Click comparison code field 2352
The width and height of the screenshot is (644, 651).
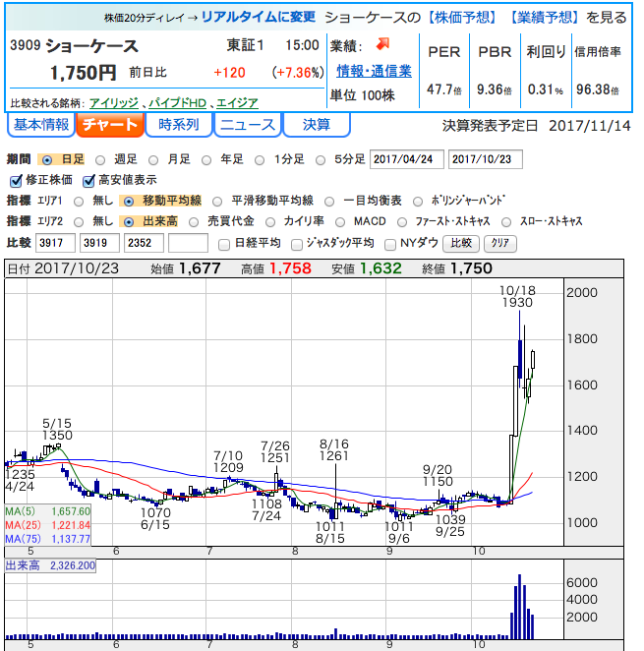pos(144,243)
